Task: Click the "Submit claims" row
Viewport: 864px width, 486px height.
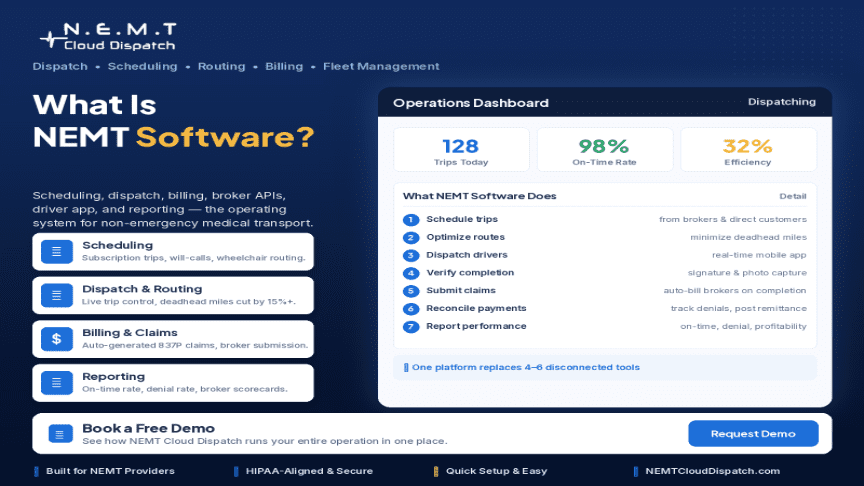Action: click(x=604, y=290)
